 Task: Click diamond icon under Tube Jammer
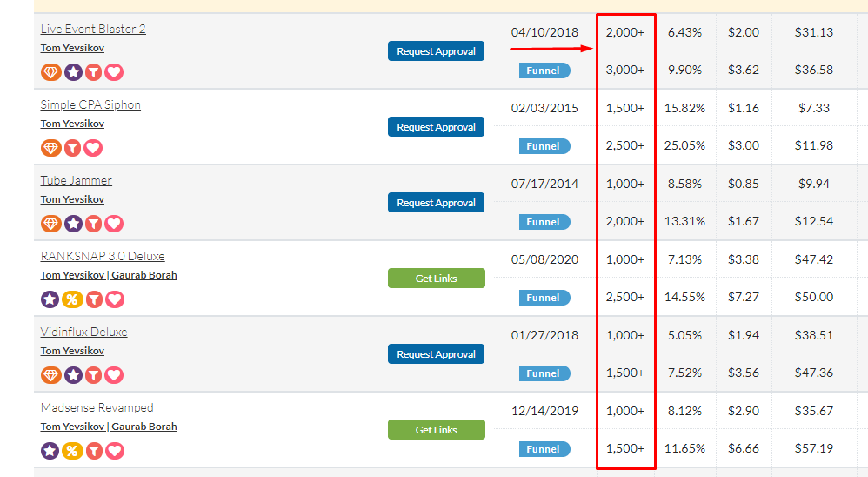click(51, 224)
